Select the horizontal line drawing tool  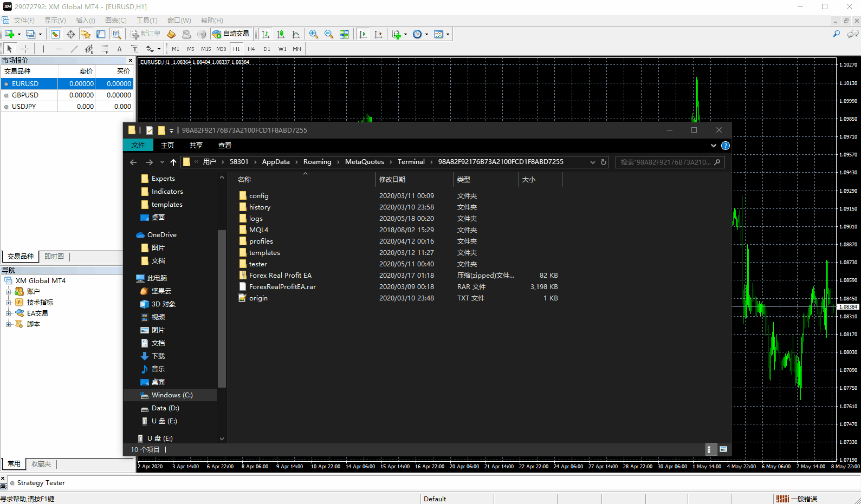point(59,49)
